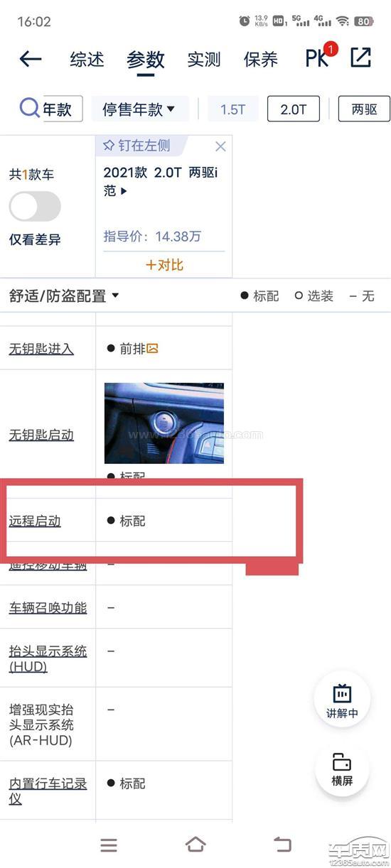Open the share external-link icon
Viewport: 391px width, 868px height.
(x=360, y=58)
